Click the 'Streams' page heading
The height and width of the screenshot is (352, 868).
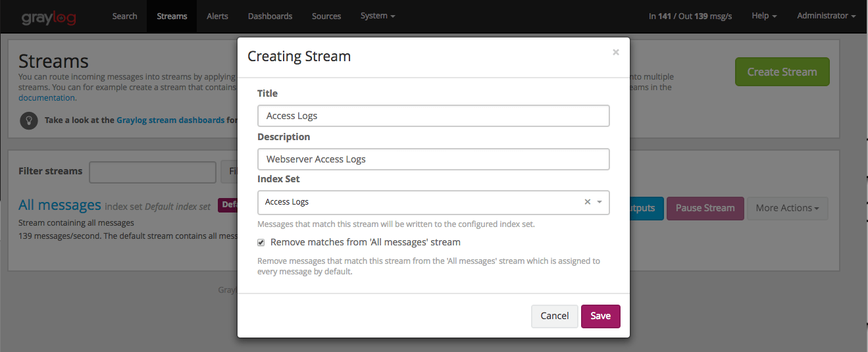[x=53, y=61]
